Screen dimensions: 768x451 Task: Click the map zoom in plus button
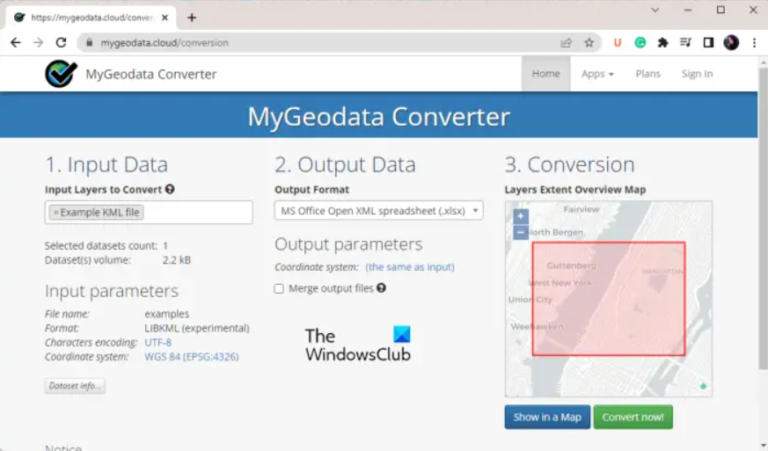[520, 216]
